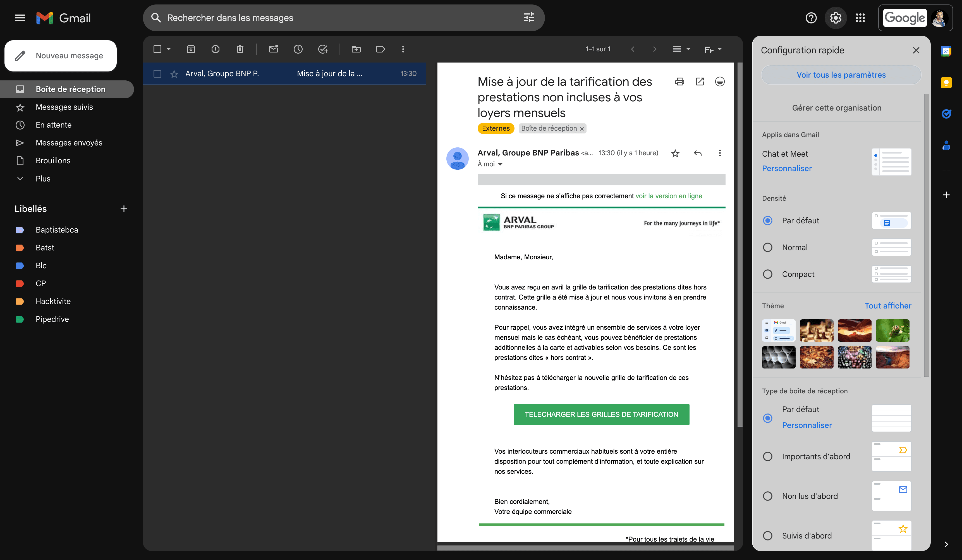Click Voir tous les paramètres button
Viewport: 962px width, 560px height.
click(841, 75)
